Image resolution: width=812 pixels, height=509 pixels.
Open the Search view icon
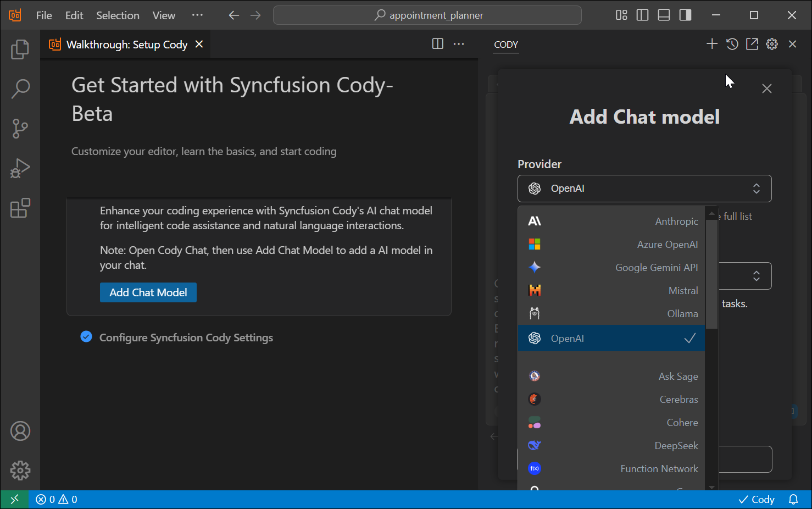[20, 89]
